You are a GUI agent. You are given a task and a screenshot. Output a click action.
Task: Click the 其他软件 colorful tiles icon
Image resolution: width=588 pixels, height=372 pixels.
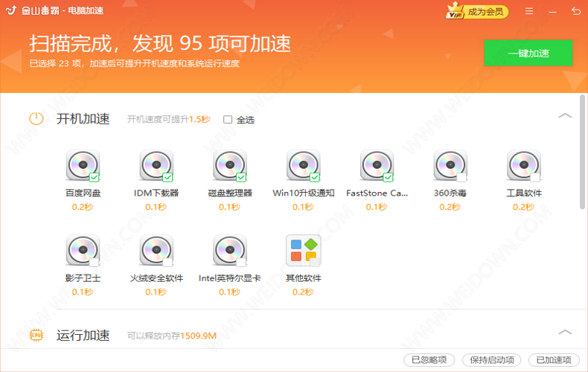coord(304,250)
